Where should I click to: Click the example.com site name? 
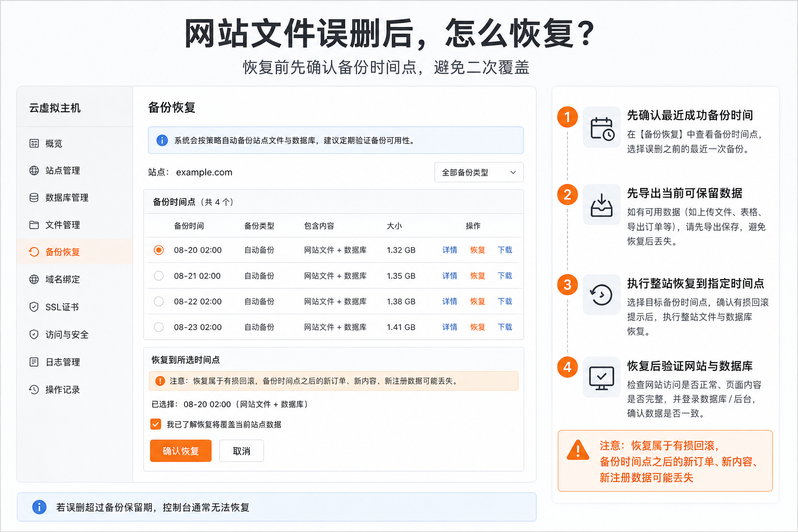(x=204, y=172)
